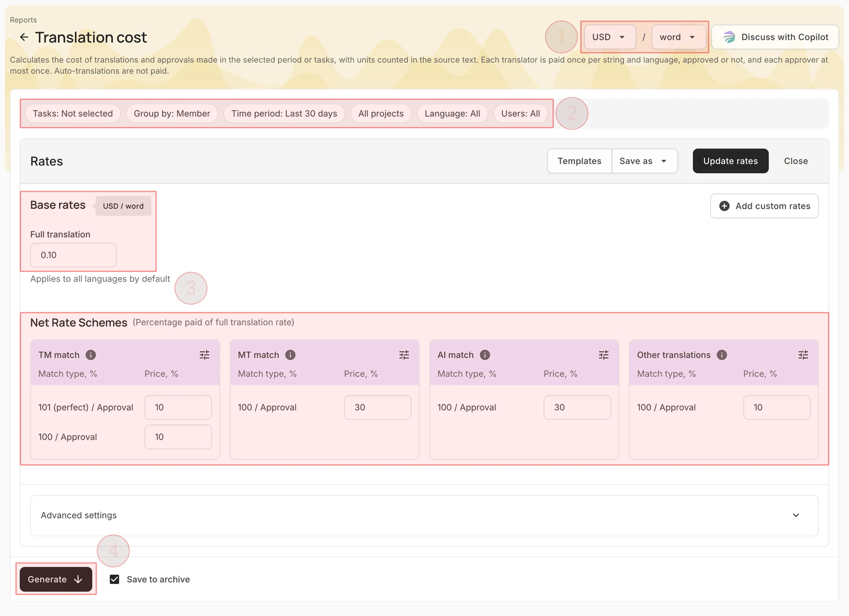Click the 101 (perfect) / Approval price field

click(x=178, y=407)
